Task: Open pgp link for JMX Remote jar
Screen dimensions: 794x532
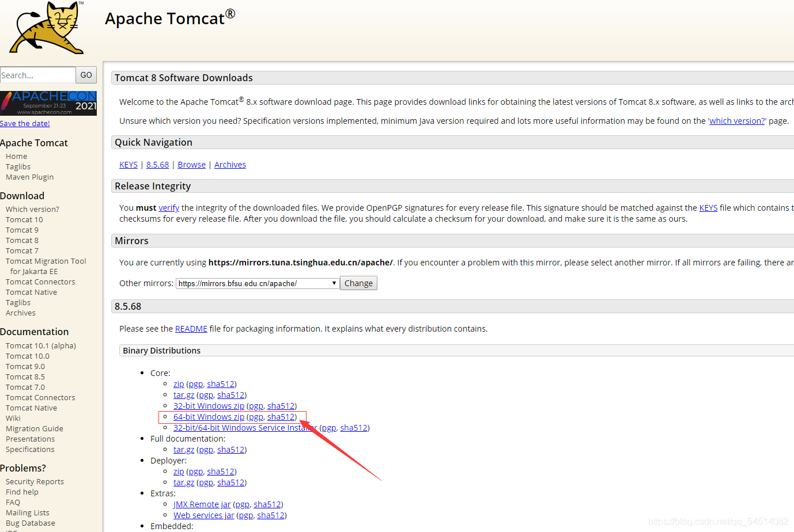Action: point(243,504)
